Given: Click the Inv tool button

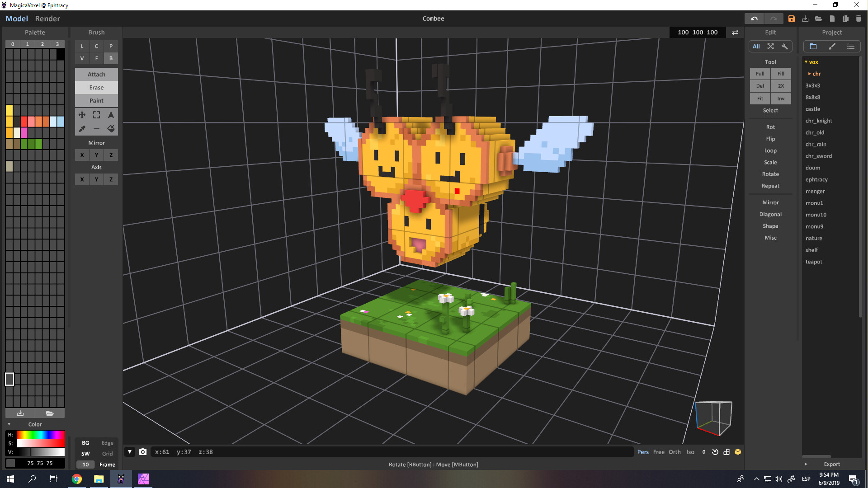Looking at the screenshot, I should (x=781, y=99).
